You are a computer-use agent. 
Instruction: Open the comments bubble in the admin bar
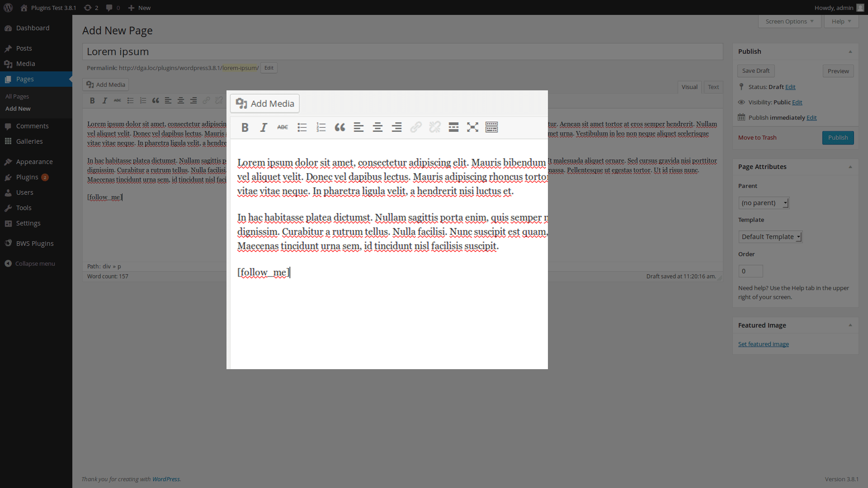coord(113,8)
